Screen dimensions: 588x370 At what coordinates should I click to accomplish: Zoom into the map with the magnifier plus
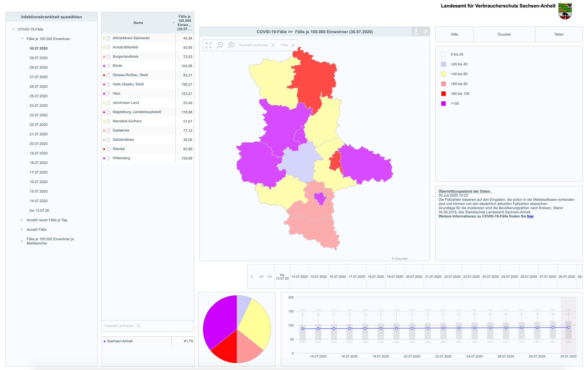[231, 45]
